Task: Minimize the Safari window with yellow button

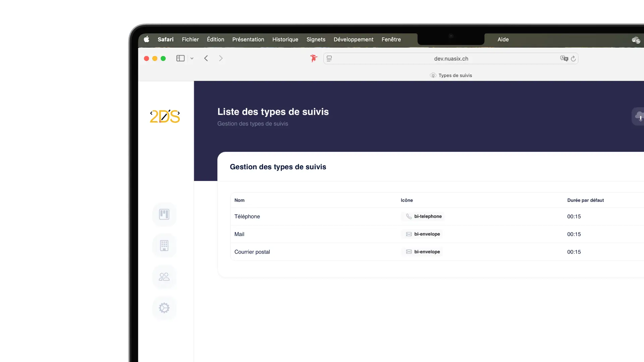Action: (155, 58)
